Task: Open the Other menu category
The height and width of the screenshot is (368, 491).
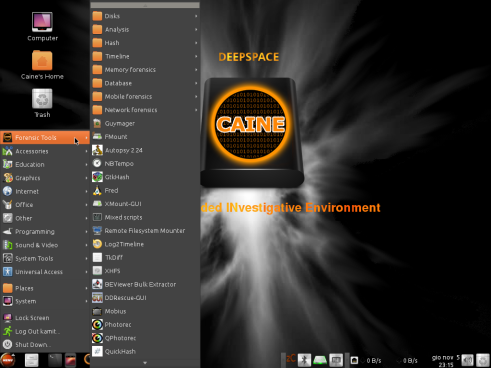Action: tap(45, 218)
